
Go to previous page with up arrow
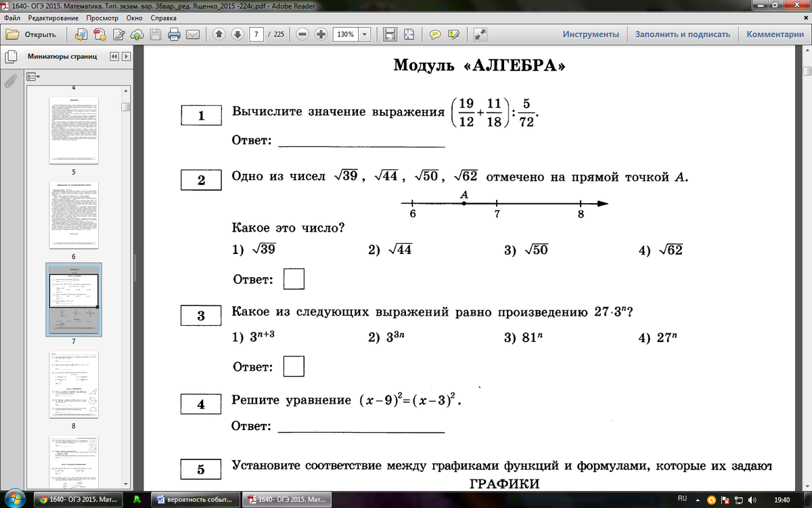pyautogui.click(x=219, y=35)
